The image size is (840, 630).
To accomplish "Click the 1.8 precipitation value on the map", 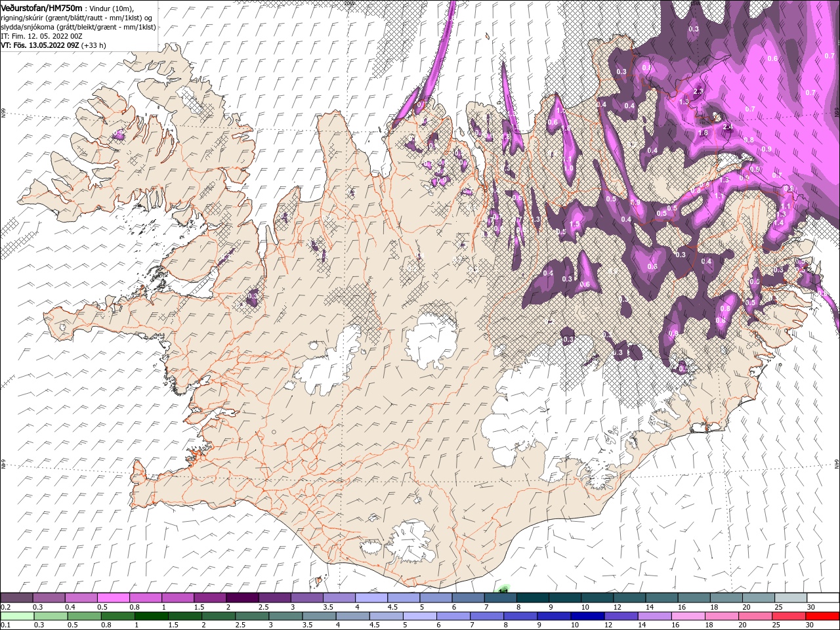I will [703, 133].
